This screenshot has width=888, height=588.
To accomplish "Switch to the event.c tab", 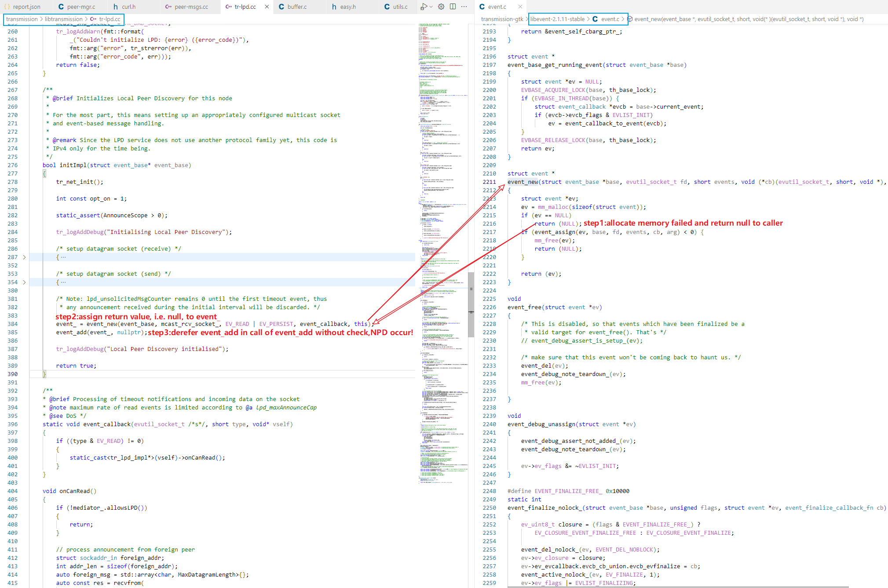I will click(497, 7).
